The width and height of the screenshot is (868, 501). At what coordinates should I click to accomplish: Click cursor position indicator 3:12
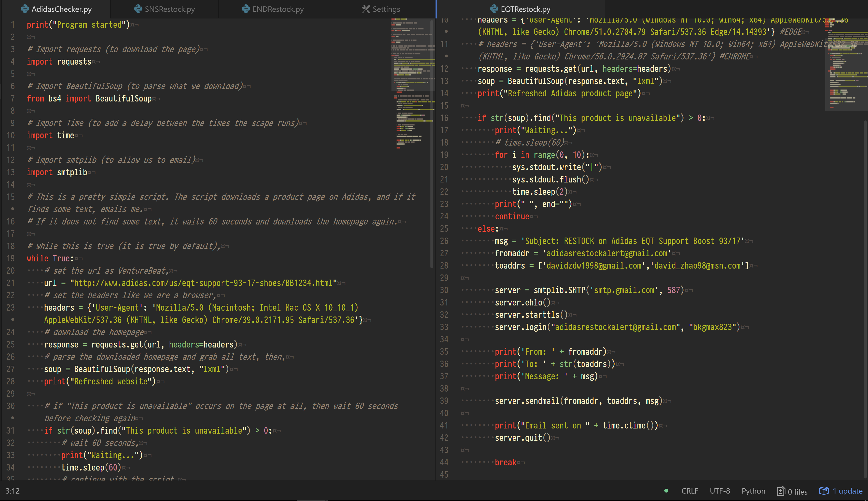(13, 491)
